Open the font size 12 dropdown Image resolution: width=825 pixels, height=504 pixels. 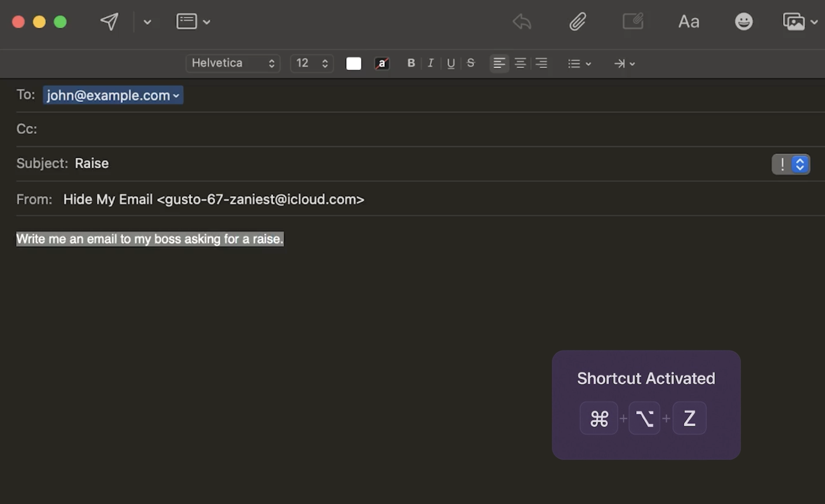(x=311, y=63)
